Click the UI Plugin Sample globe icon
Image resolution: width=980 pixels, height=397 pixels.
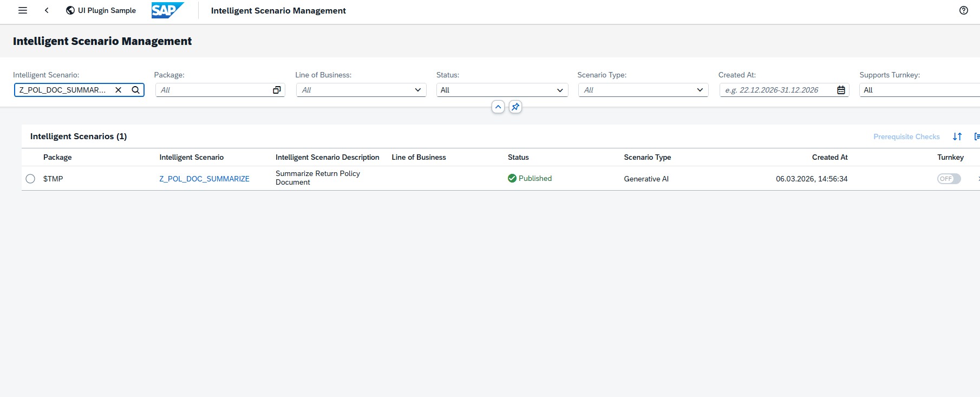click(x=70, y=10)
